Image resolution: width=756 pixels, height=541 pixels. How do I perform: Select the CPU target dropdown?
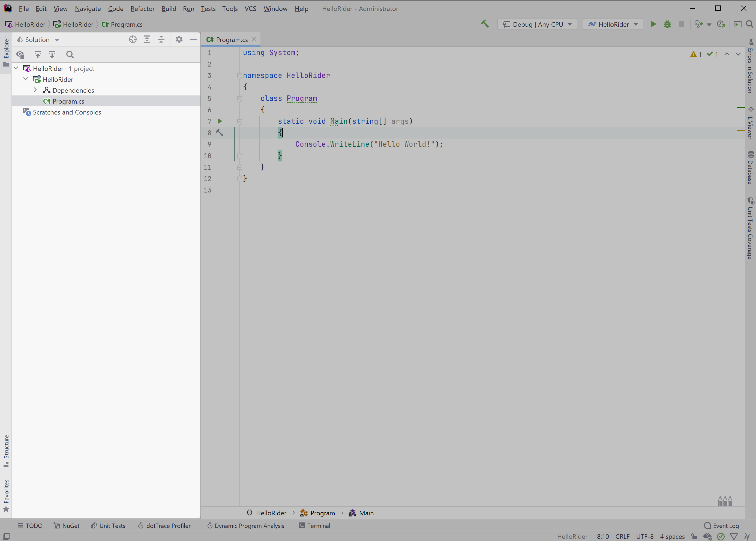tap(536, 24)
